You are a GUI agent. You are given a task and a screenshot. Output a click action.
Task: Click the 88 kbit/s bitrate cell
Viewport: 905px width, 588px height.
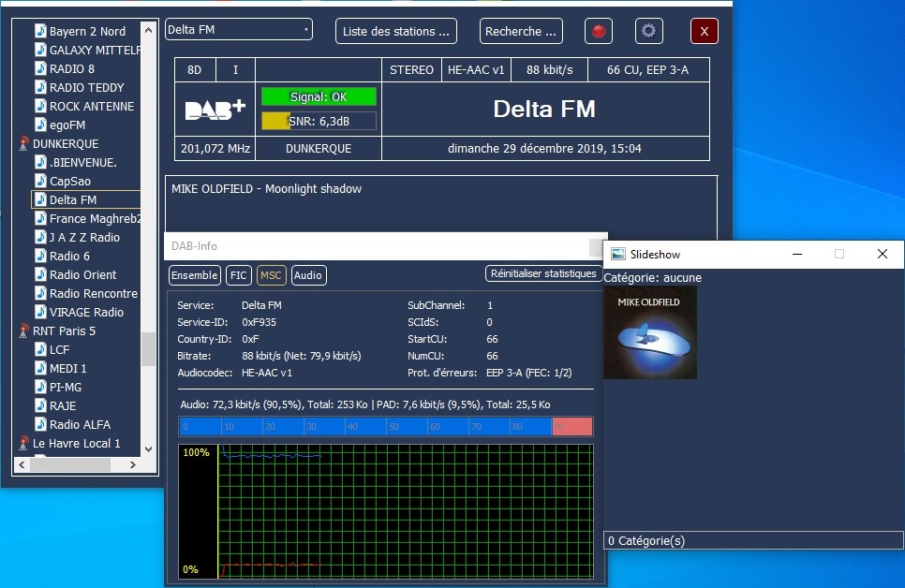[x=549, y=70]
